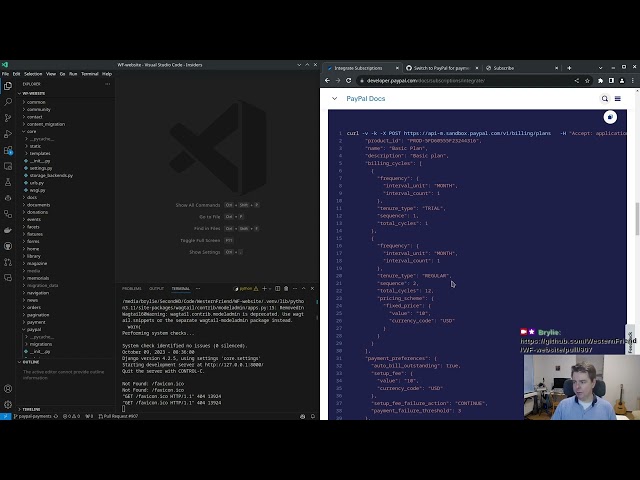Image resolution: width=640 pixels, height=480 pixels.
Task: Click the new terminal plus icon
Action: (264, 289)
